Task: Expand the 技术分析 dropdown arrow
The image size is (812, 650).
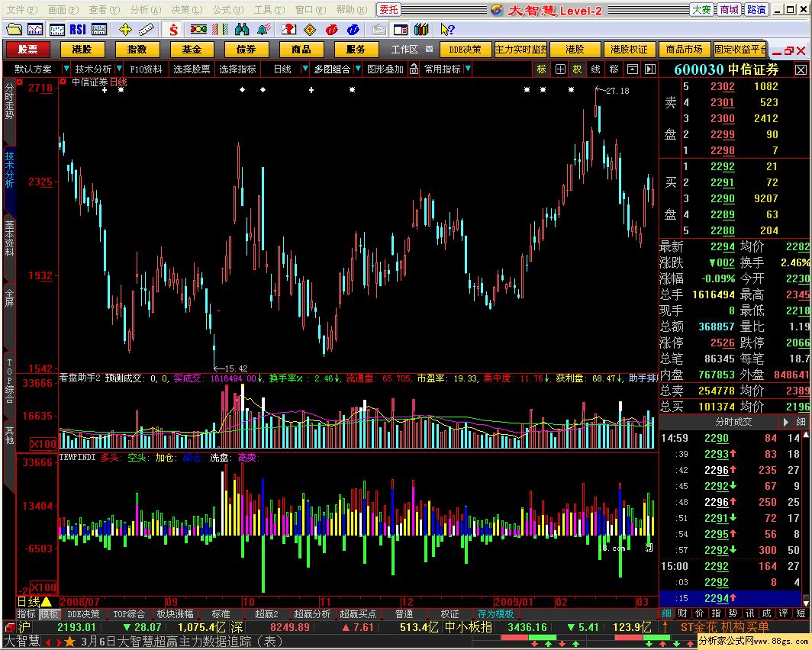Action: pyautogui.click(x=119, y=69)
